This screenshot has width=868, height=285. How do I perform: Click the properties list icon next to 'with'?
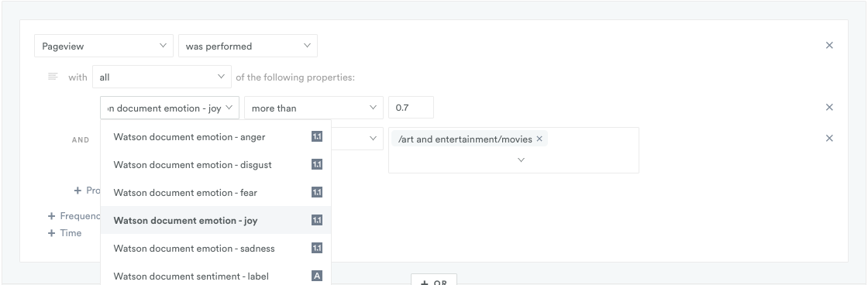[53, 77]
